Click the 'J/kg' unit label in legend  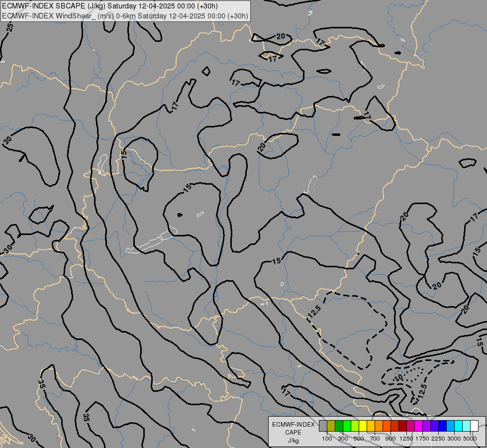293,441
